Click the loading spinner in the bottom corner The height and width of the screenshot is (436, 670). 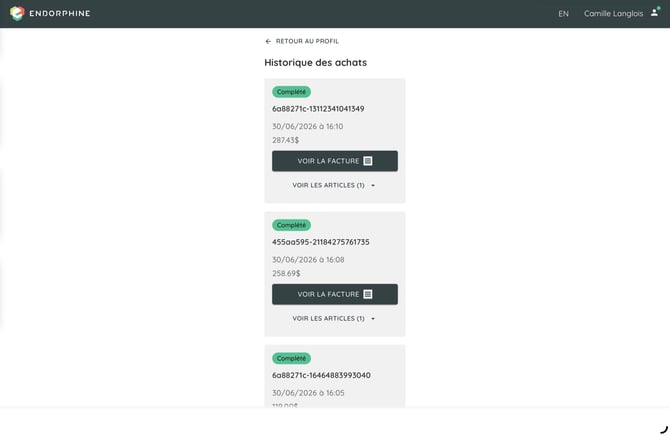click(x=664, y=430)
